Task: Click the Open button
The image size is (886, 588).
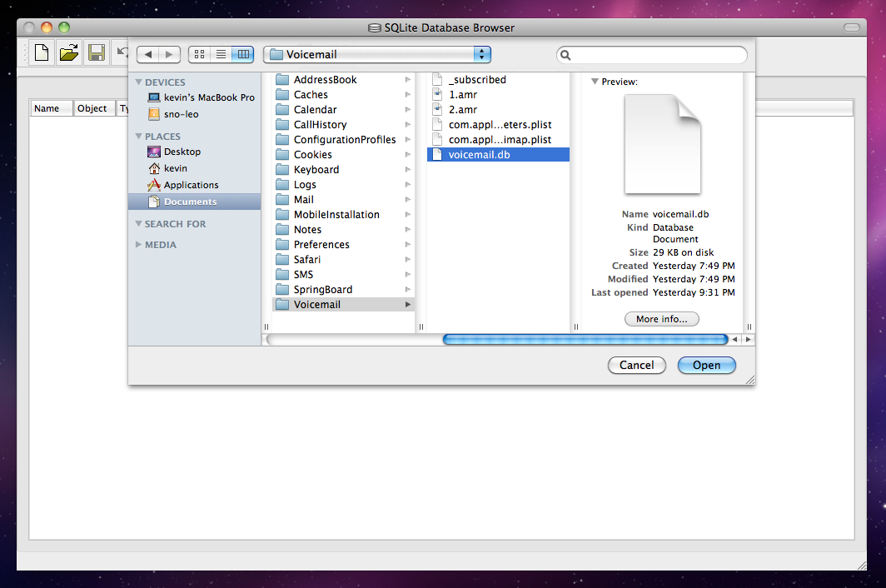Action: click(x=706, y=366)
